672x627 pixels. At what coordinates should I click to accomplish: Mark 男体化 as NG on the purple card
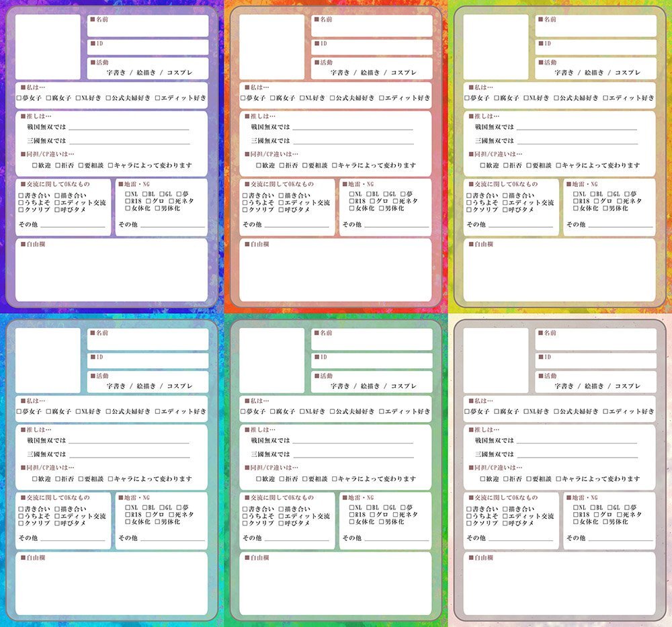click(157, 208)
